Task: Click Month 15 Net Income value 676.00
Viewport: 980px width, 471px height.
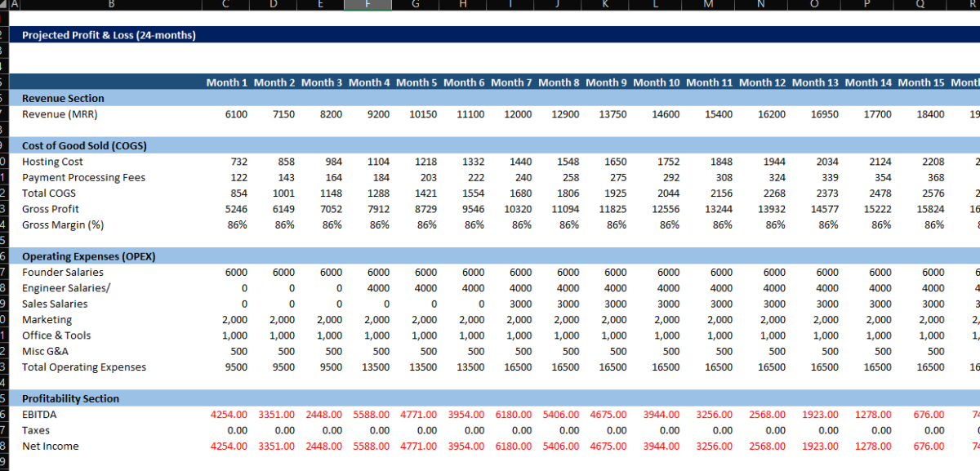Action: coord(928,446)
